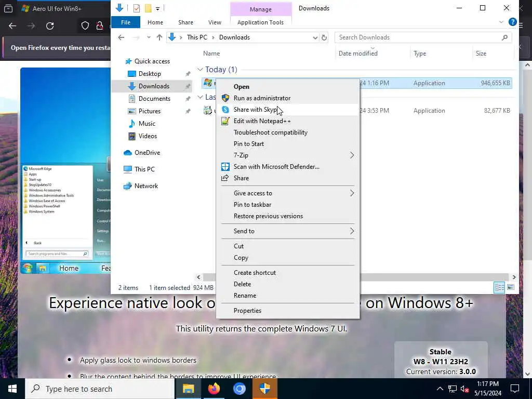Open Music in navigation pane
This screenshot has height=399, width=532.
pos(147,124)
